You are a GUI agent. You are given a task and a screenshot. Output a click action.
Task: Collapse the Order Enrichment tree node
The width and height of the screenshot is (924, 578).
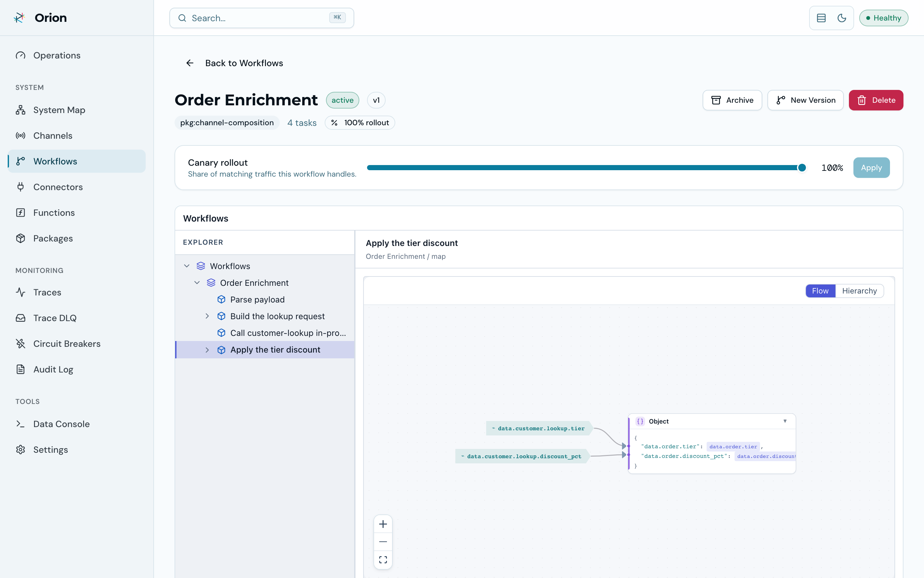(x=197, y=283)
